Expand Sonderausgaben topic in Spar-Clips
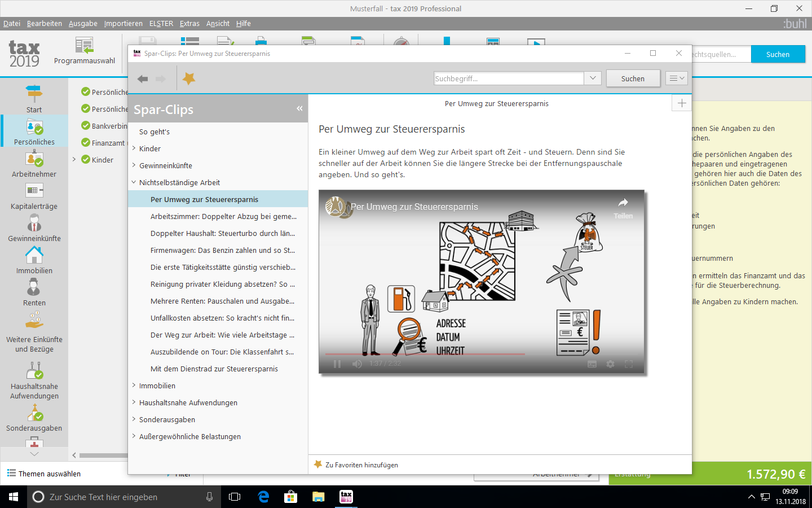This screenshot has width=812, height=508. (x=134, y=419)
